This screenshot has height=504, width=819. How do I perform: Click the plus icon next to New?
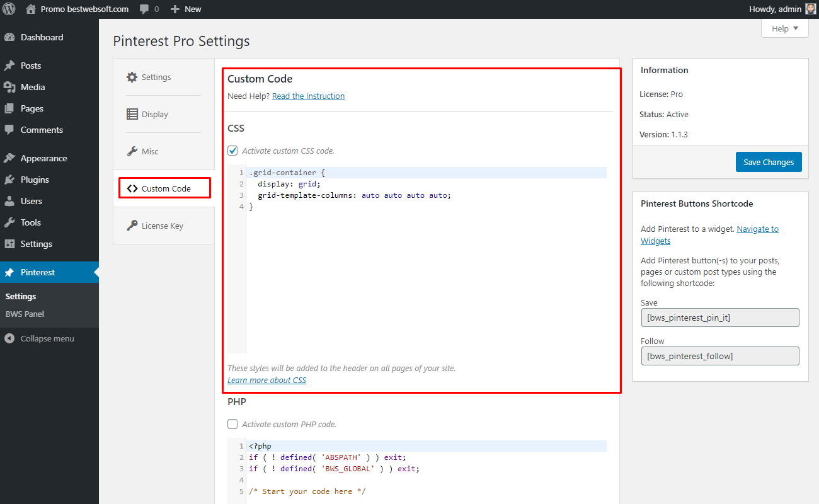(175, 9)
